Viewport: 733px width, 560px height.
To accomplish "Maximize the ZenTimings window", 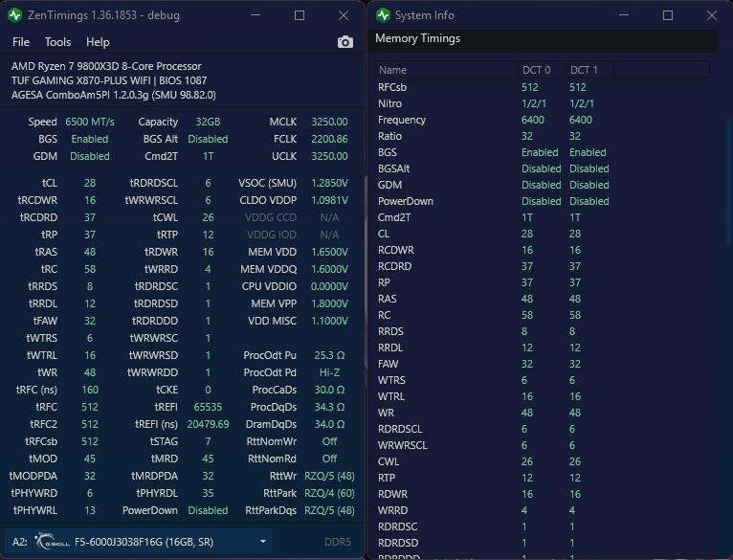I will pos(300,15).
